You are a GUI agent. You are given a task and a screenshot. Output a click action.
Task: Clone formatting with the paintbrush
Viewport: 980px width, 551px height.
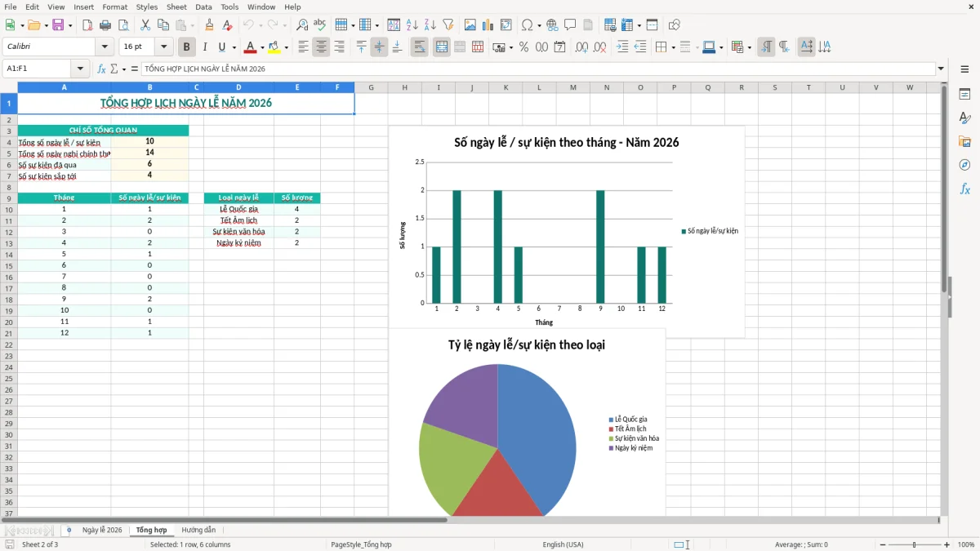tap(210, 25)
